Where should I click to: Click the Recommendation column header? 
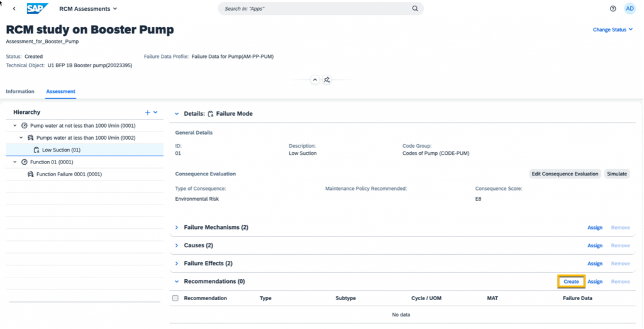[x=206, y=298]
